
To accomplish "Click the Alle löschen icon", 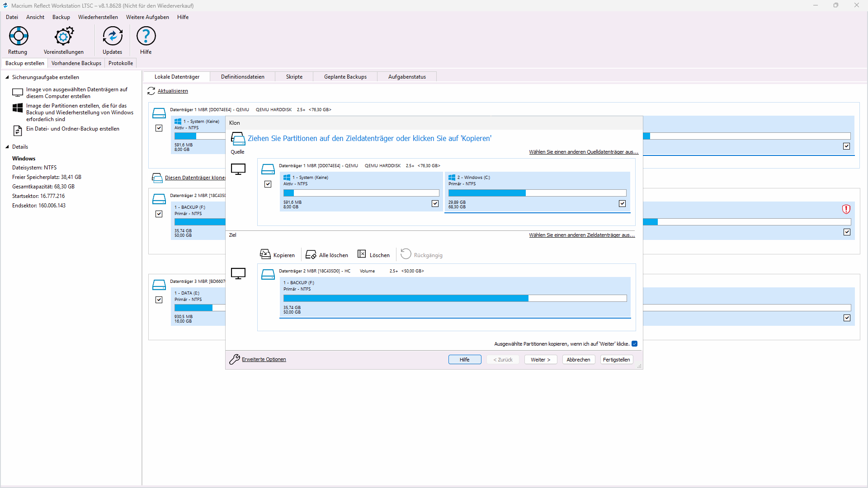I will pyautogui.click(x=311, y=254).
